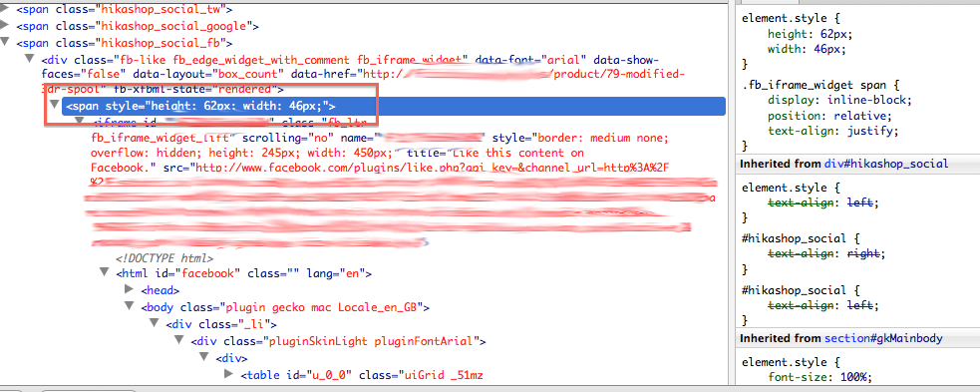980x392 pixels.
Task: Select the head element row
Action: point(161,290)
